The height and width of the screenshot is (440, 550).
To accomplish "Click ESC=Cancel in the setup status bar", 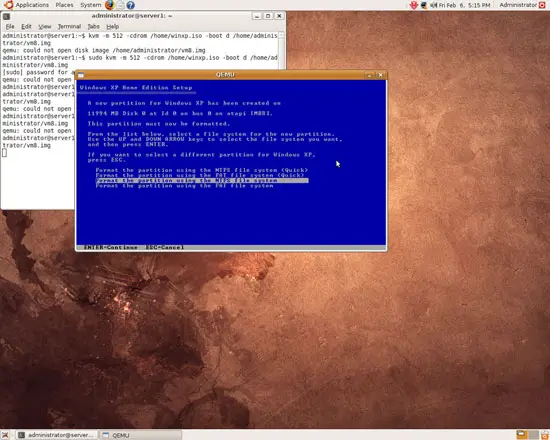I will [x=165, y=247].
